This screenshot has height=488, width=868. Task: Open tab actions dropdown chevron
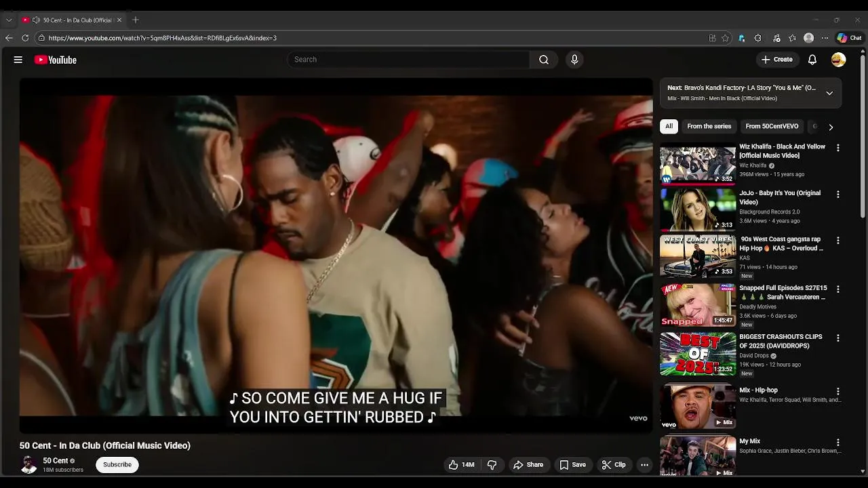(x=9, y=20)
